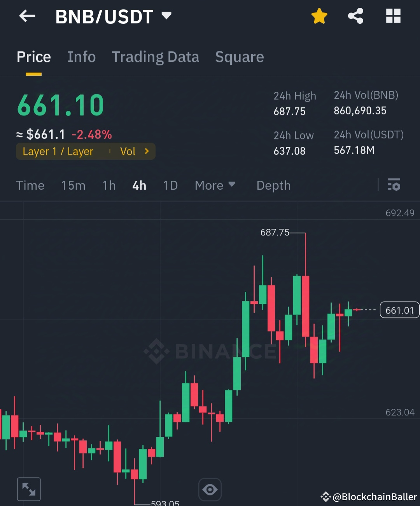The image size is (420, 506).
Task: Switch chart to 1h timeframe
Action: (x=109, y=185)
